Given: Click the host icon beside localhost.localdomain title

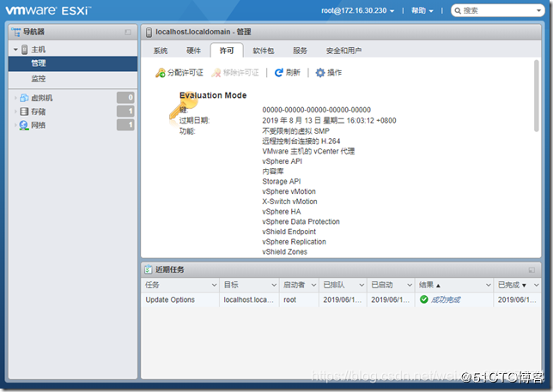Looking at the screenshot, I should pos(149,32).
